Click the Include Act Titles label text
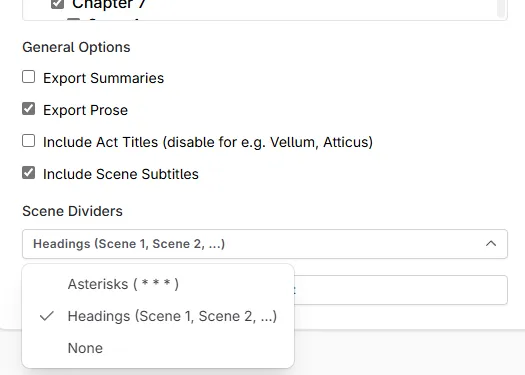This screenshot has height=375, width=525. coord(208,142)
